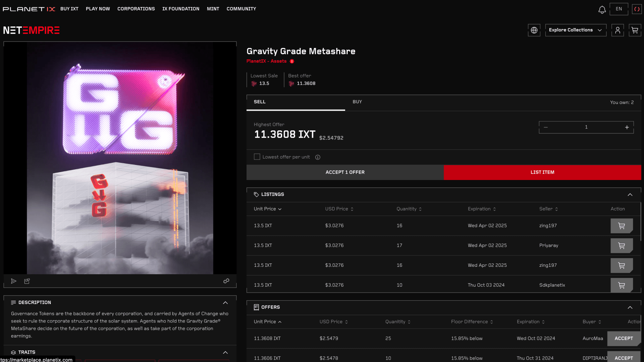Image resolution: width=644 pixels, height=362 pixels.
Task: Play the NFT animation
Action: [14, 281]
